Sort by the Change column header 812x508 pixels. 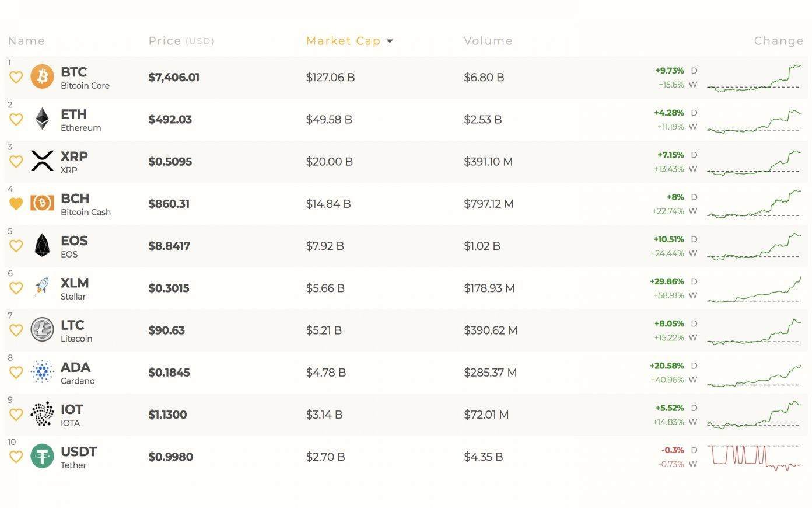pos(779,41)
